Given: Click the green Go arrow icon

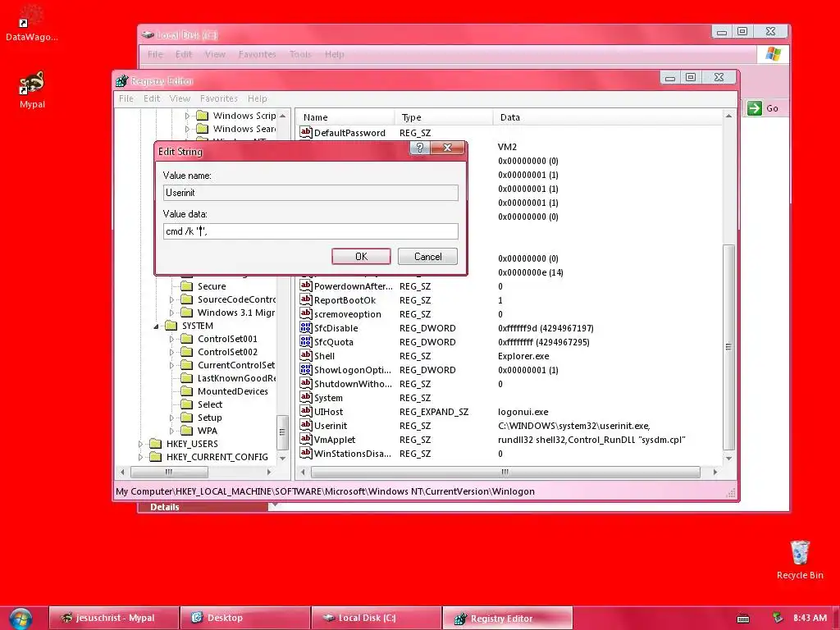Looking at the screenshot, I should 755,108.
